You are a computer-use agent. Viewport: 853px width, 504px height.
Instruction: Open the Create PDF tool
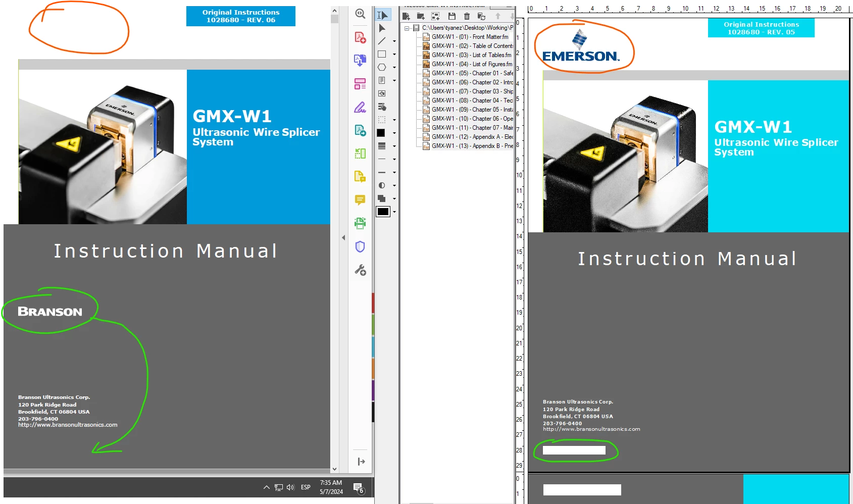click(x=360, y=37)
